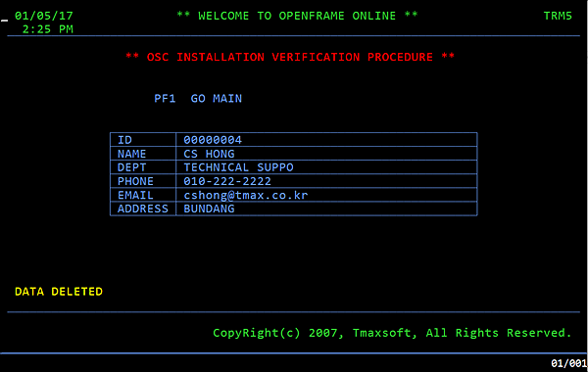Click the EMAIL value cshong@tmax.co.kr
The width and height of the screenshot is (588, 372).
[246, 195]
